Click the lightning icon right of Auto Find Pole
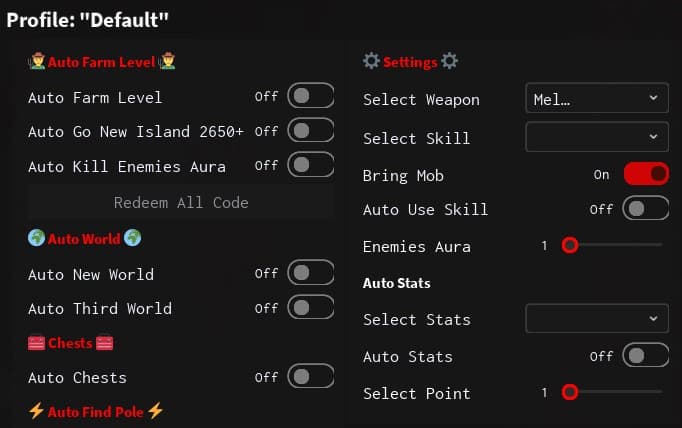This screenshot has width=682, height=428. click(x=155, y=411)
